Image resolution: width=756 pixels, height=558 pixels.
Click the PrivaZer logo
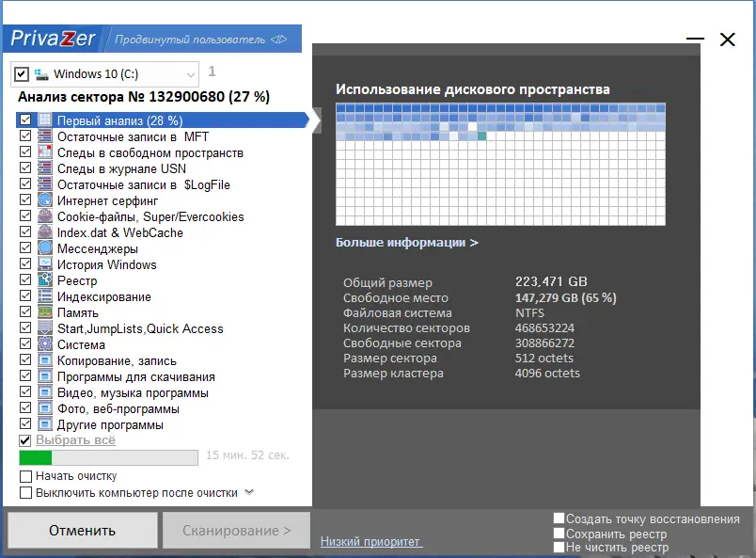pyautogui.click(x=53, y=39)
